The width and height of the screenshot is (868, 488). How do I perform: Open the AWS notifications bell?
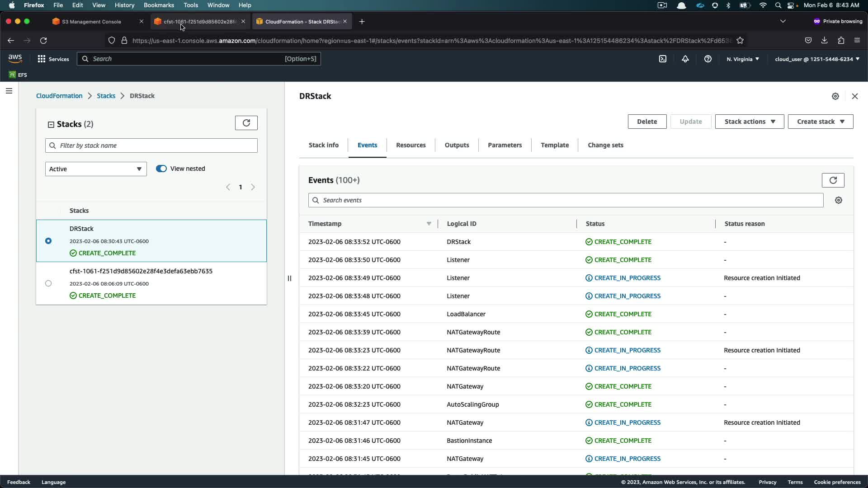click(x=685, y=59)
